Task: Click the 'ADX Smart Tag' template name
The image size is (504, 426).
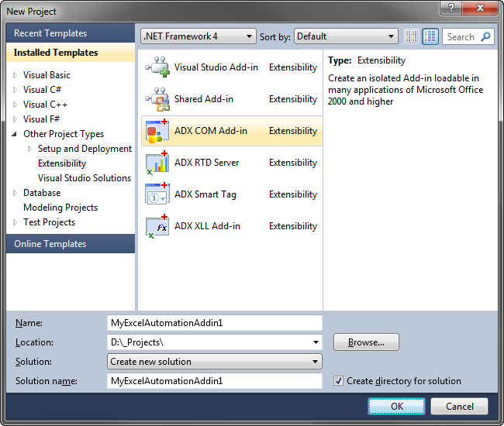Action: pos(205,194)
